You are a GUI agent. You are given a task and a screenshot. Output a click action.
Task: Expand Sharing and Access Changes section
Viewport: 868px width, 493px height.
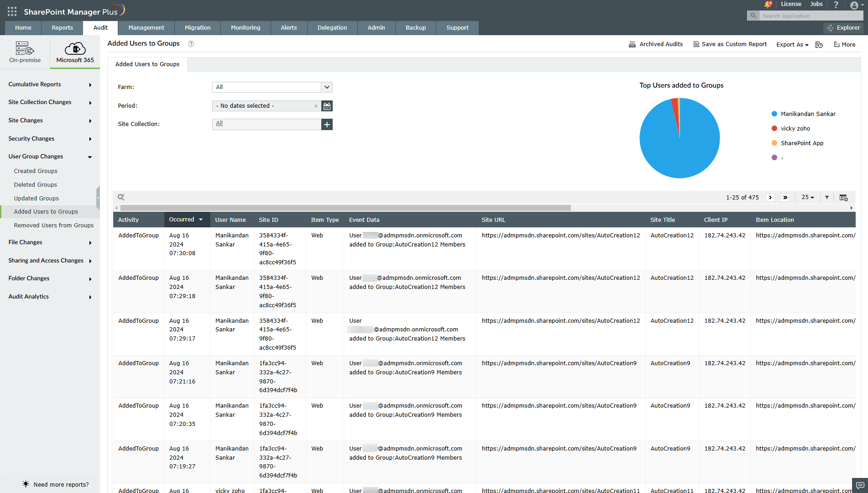(50, 261)
